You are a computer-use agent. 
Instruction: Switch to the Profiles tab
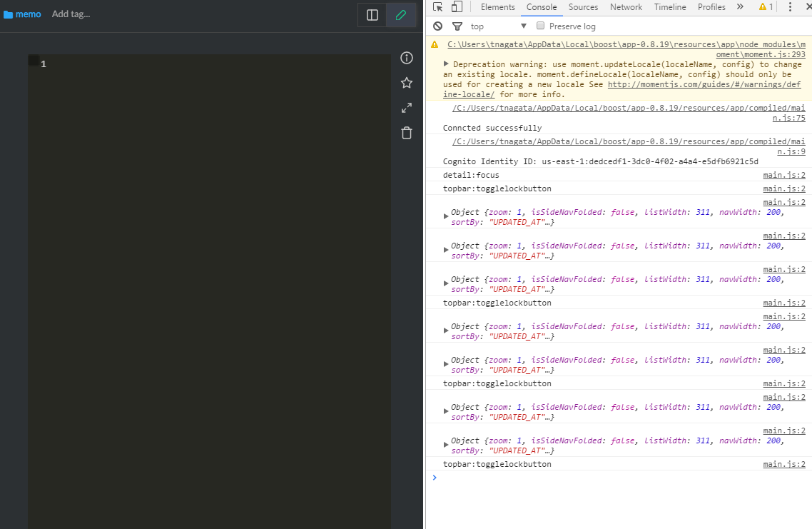pyautogui.click(x=711, y=6)
